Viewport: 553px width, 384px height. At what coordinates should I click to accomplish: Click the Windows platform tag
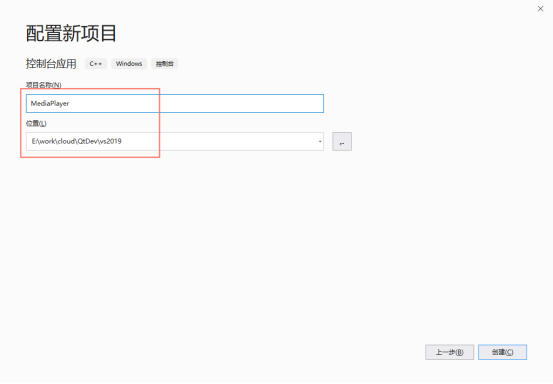[129, 64]
